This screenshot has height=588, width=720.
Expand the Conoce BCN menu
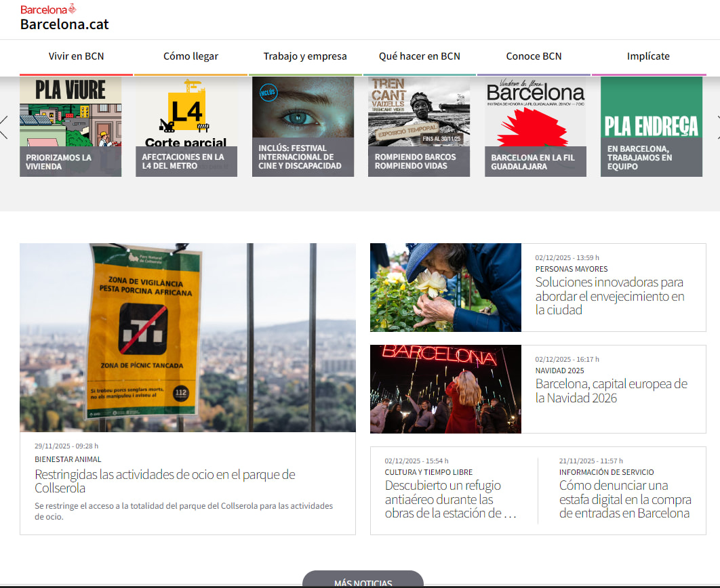point(534,56)
